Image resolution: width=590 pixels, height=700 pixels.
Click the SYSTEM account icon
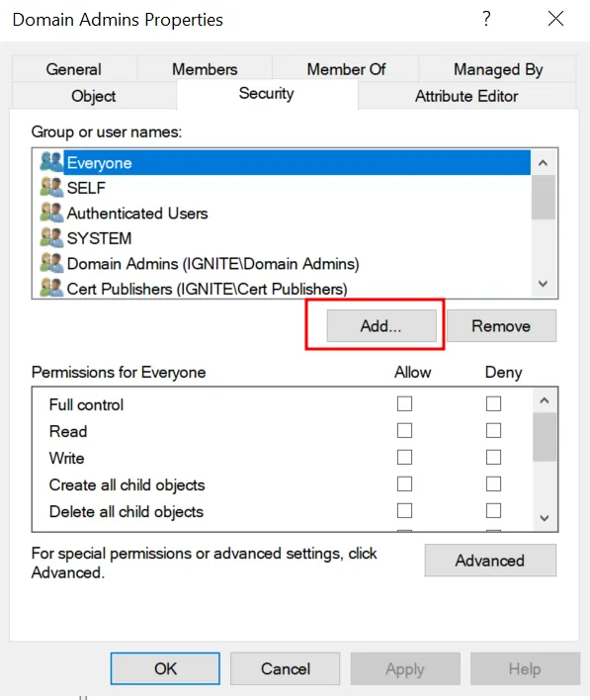(51, 238)
